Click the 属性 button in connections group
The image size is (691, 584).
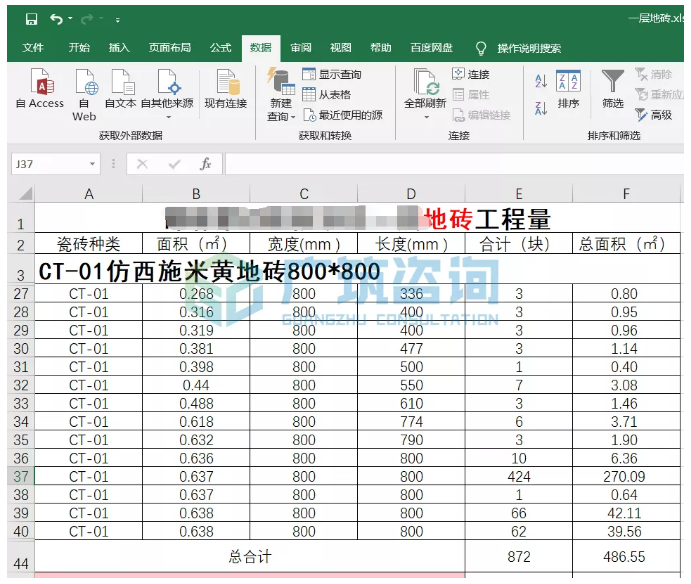471,94
